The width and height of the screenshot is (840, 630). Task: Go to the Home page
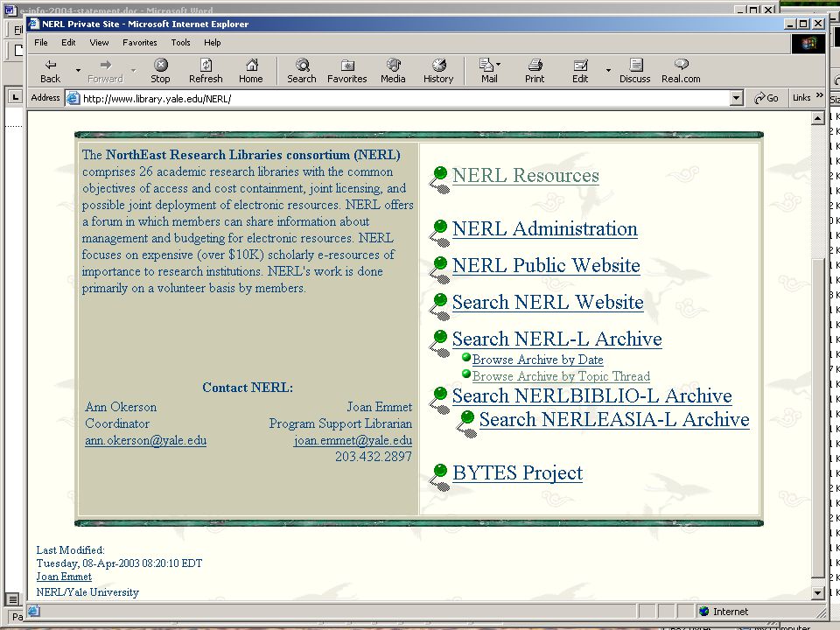251,71
